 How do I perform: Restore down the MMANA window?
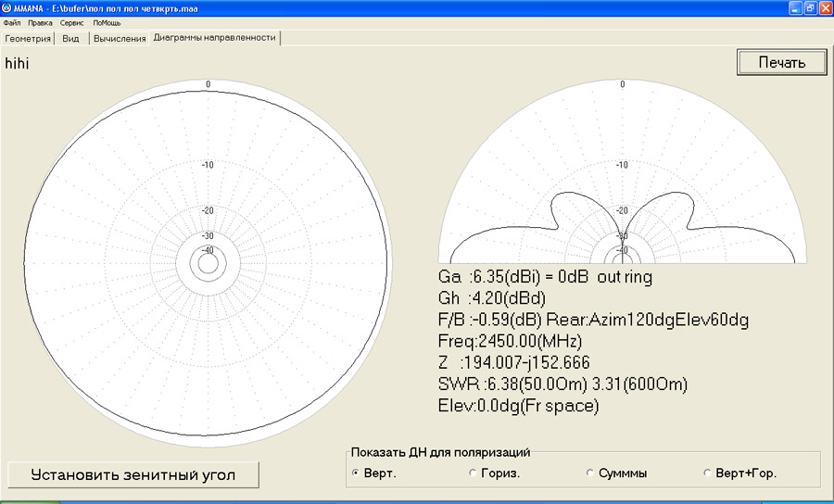810,8
